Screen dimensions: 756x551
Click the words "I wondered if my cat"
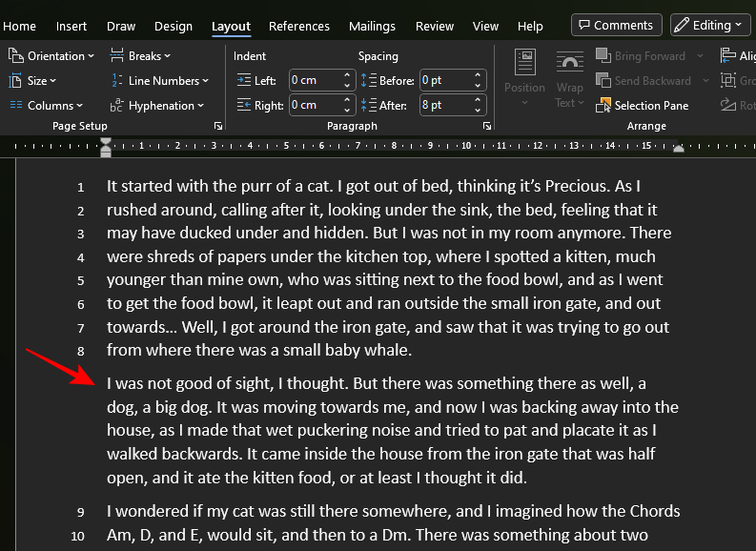click(x=180, y=511)
